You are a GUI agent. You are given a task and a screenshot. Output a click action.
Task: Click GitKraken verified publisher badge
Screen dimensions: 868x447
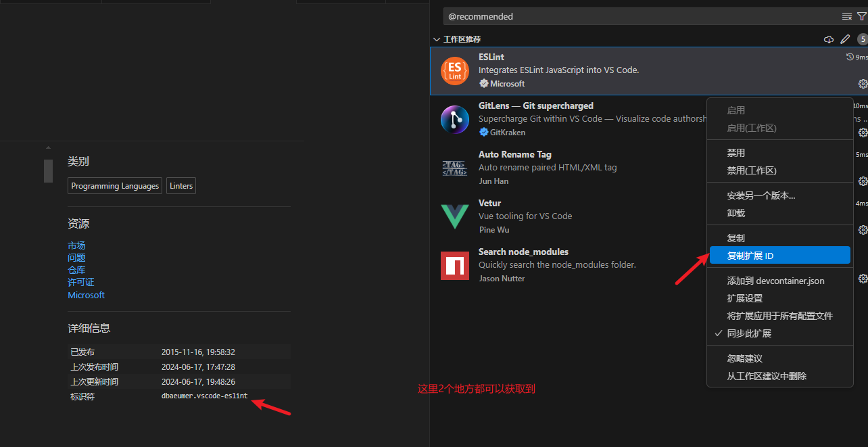[483, 133]
